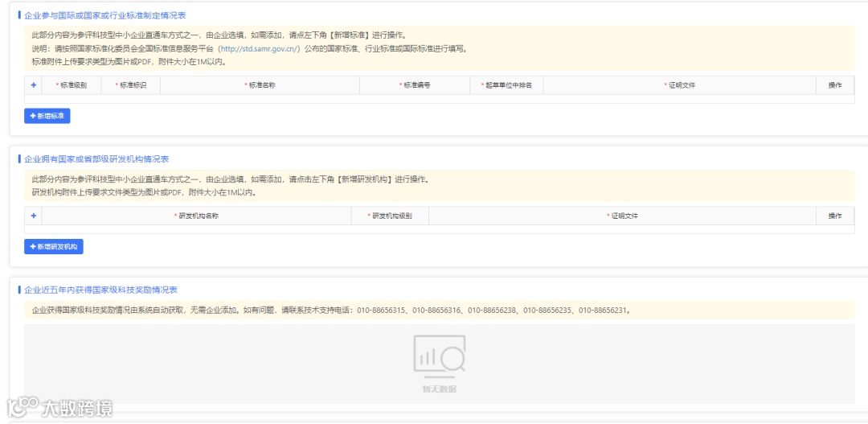Image resolution: width=868 pixels, height=424 pixels.
Task: Select the 标准级别 column header
Action: click(x=72, y=85)
